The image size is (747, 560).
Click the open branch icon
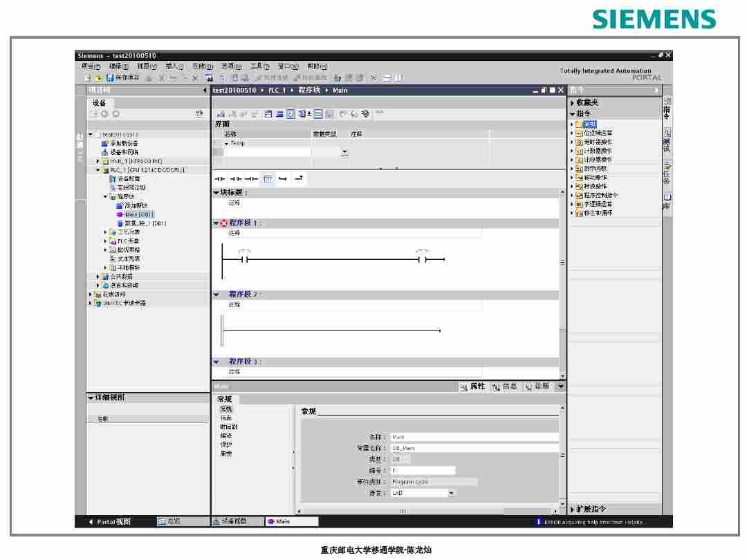[284, 178]
